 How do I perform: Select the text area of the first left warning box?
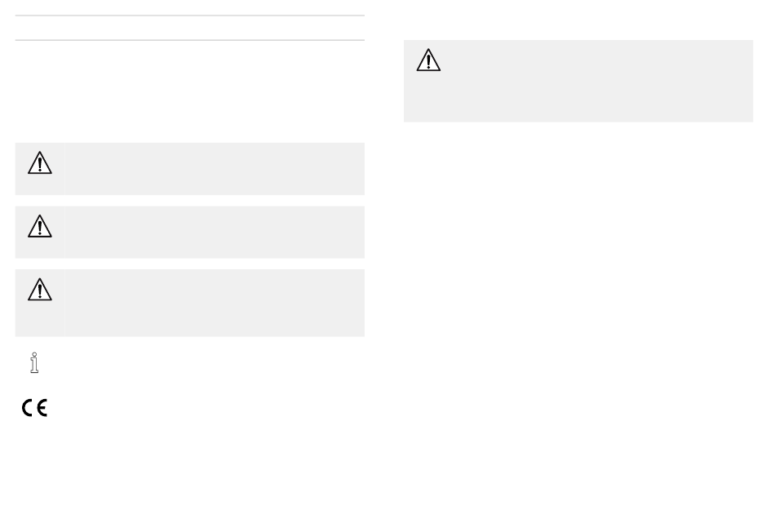[215, 169]
